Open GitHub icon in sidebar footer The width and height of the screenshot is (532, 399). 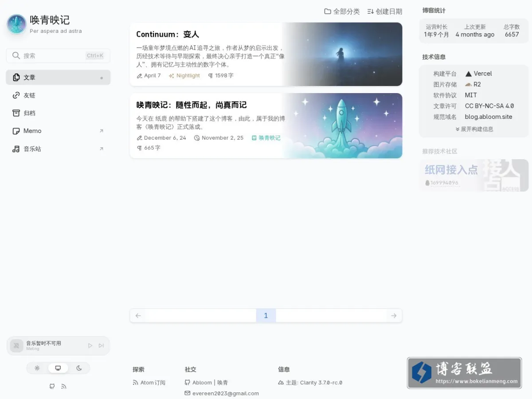point(52,387)
